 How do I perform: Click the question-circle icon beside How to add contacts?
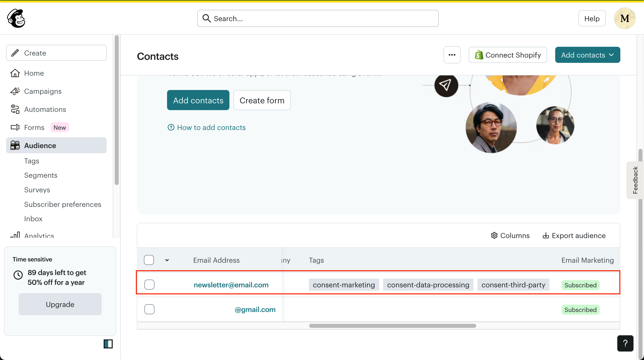point(171,127)
